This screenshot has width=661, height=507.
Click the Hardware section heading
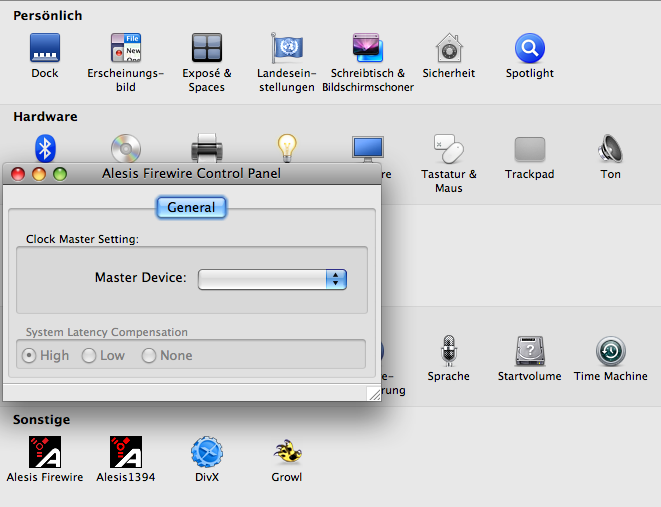45,117
